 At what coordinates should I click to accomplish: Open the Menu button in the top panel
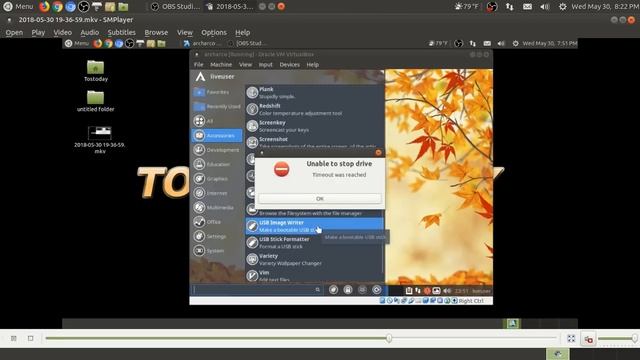[x=18, y=7]
